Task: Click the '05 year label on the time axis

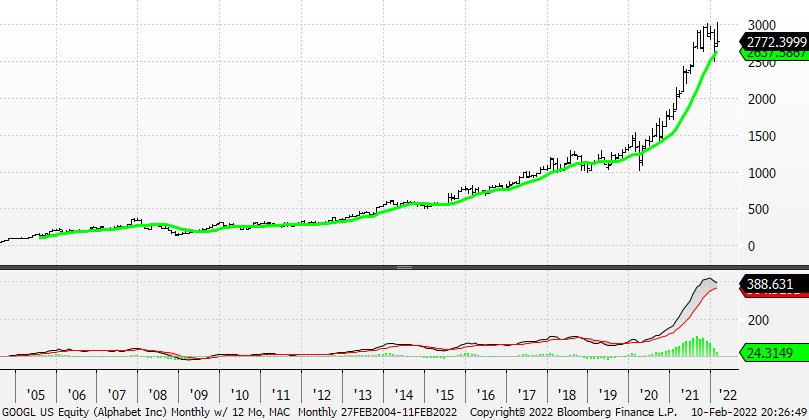Action: point(36,395)
